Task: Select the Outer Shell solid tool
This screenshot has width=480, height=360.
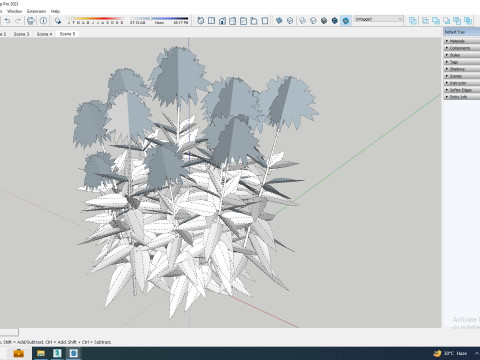Action: click(413, 21)
